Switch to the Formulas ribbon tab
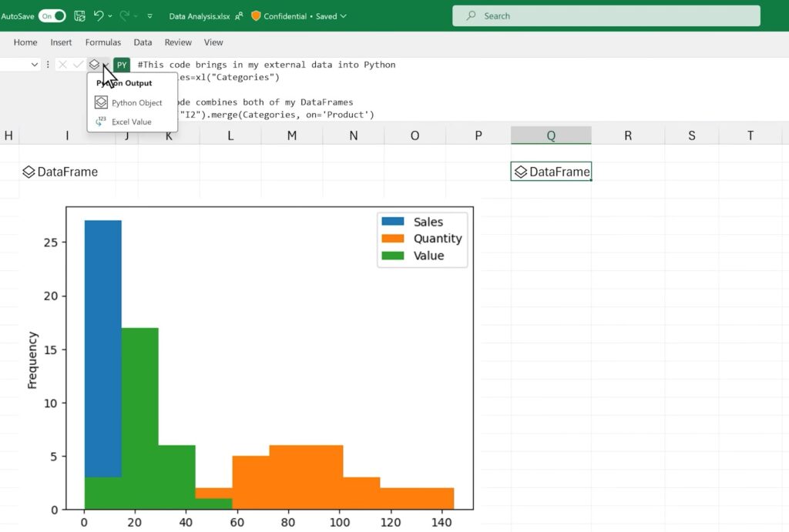Image resolution: width=789 pixels, height=532 pixels. pyautogui.click(x=102, y=42)
